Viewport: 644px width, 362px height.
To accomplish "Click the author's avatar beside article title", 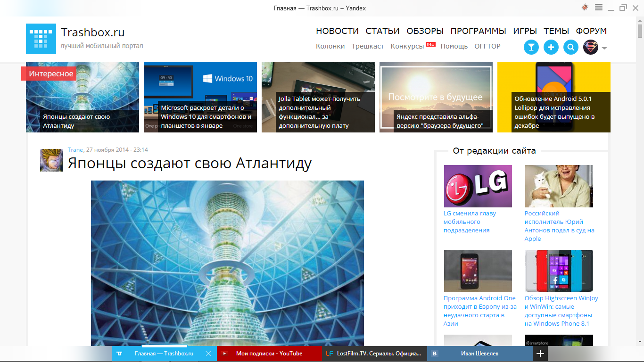I will (x=51, y=160).
